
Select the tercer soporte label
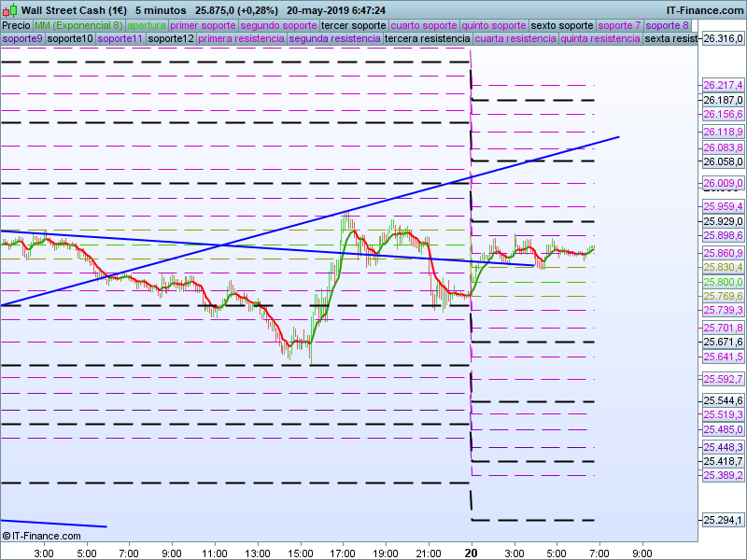(352, 25)
